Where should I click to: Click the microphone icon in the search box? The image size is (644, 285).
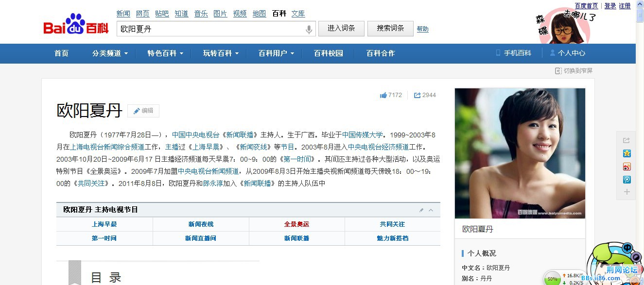308,29
